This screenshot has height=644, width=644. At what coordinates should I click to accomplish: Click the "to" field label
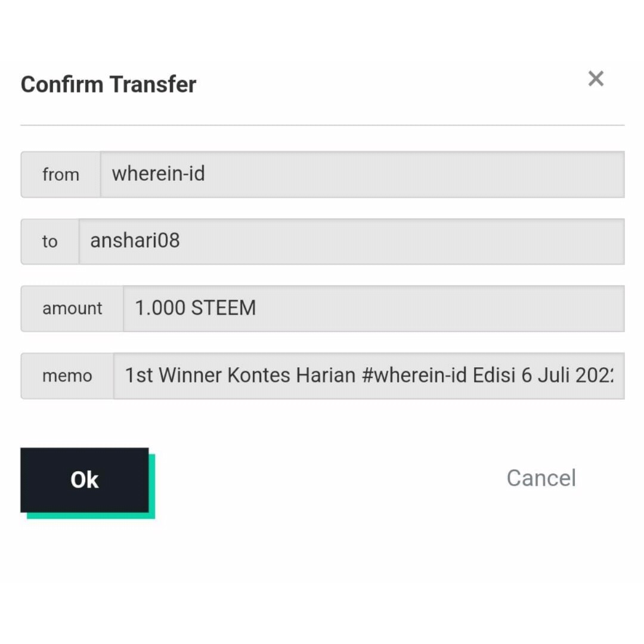(50, 241)
